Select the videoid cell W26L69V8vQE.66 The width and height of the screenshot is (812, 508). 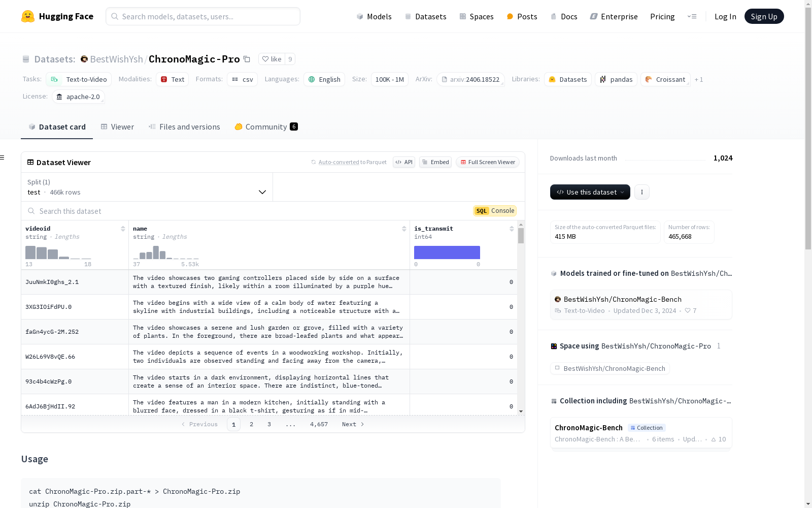[x=75, y=357]
